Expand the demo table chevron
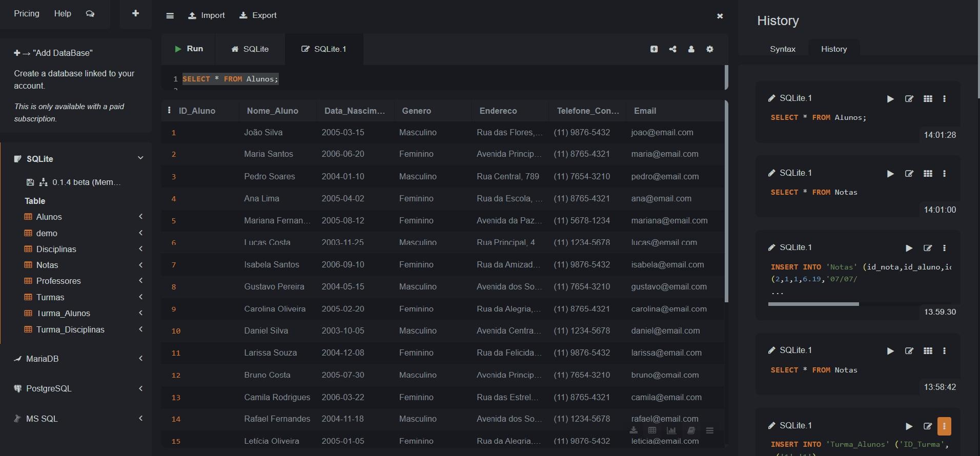980x456 pixels. (x=140, y=233)
